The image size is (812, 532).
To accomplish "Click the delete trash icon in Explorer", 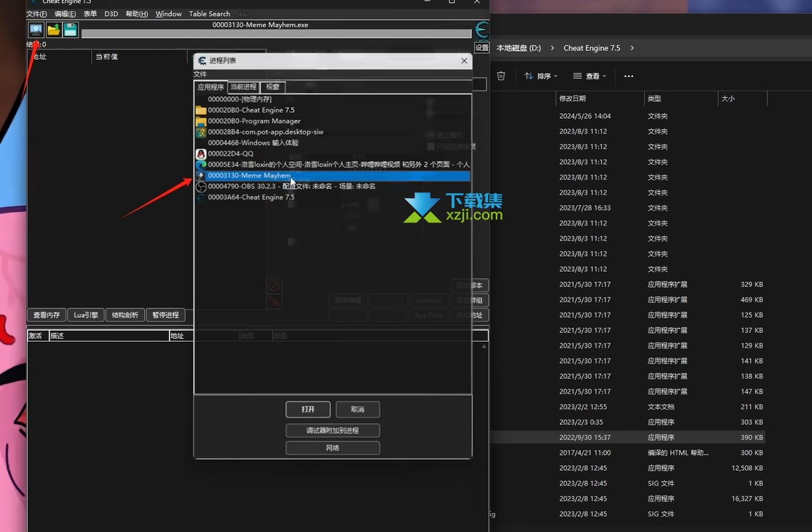I will pyautogui.click(x=501, y=76).
